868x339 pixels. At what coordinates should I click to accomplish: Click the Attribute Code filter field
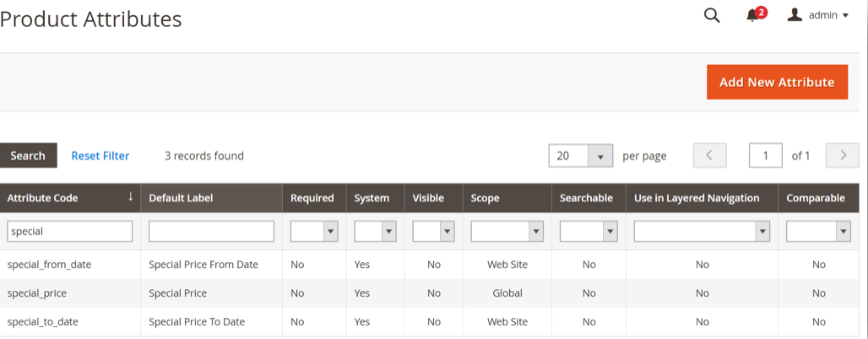point(70,232)
